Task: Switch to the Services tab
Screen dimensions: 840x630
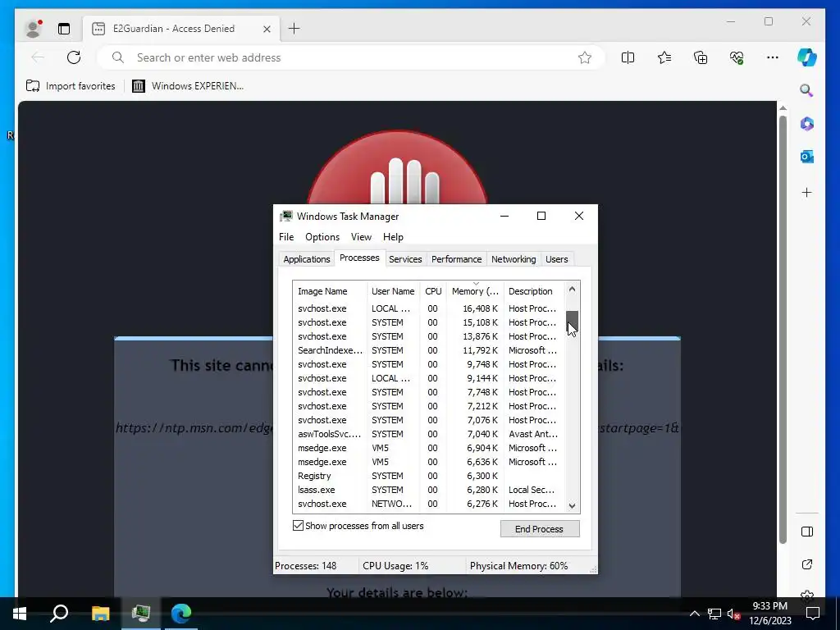Action: 405,259
